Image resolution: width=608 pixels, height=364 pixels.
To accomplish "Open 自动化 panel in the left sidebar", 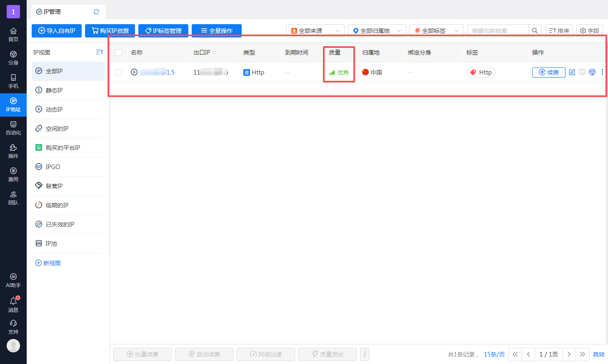I will 13,128.
